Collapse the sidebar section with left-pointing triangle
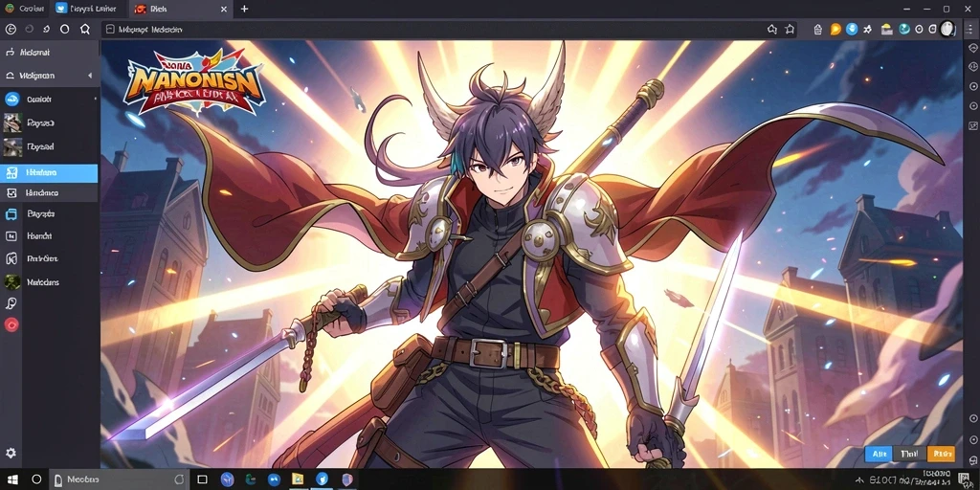 [89, 75]
